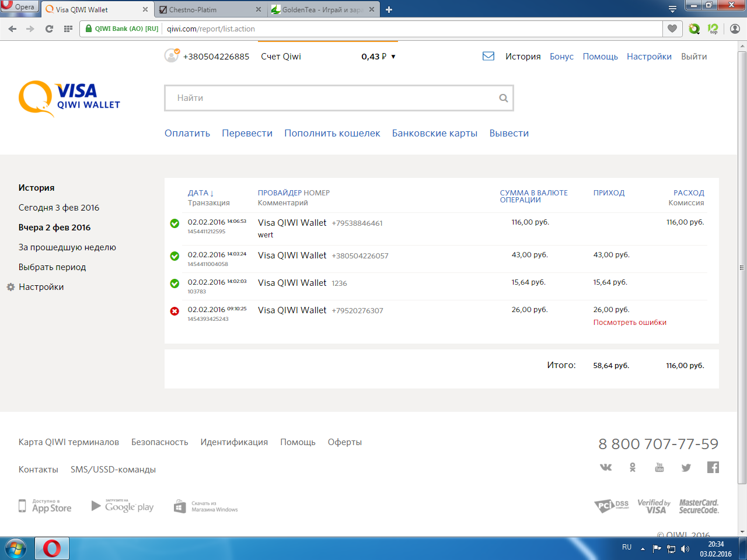Open the Безопасность footer link
The image size is (747, 560).
[159, 442]
